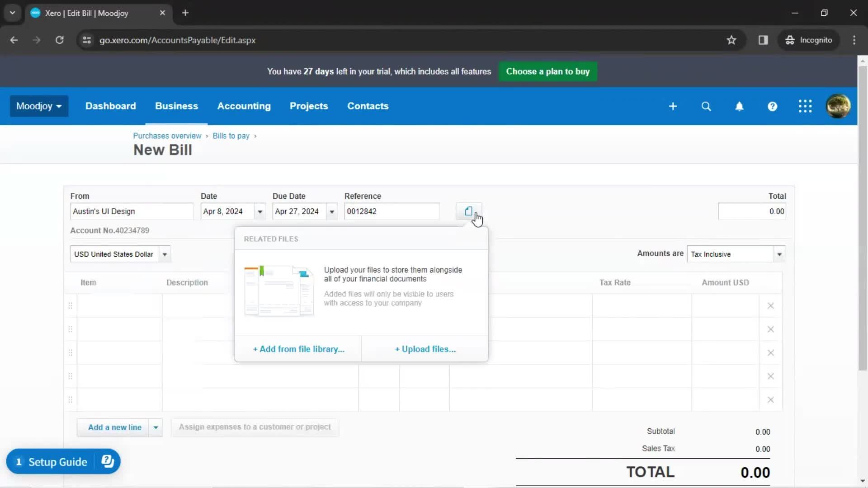Delete the first line item row

click(x=771, y=306)
